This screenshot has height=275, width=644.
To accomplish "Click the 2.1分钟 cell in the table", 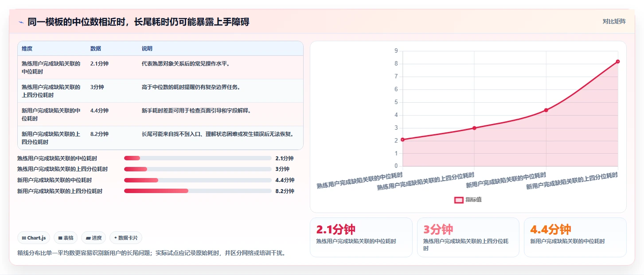I will pos(99,64).
